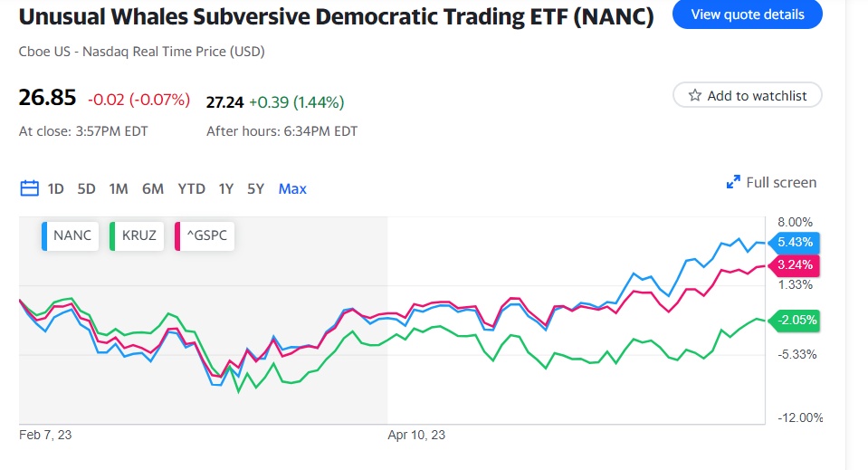Screen dimensions: 868x470
Task: Select the 5D time range
Action: pyautogui.click(x=86, y=188)
